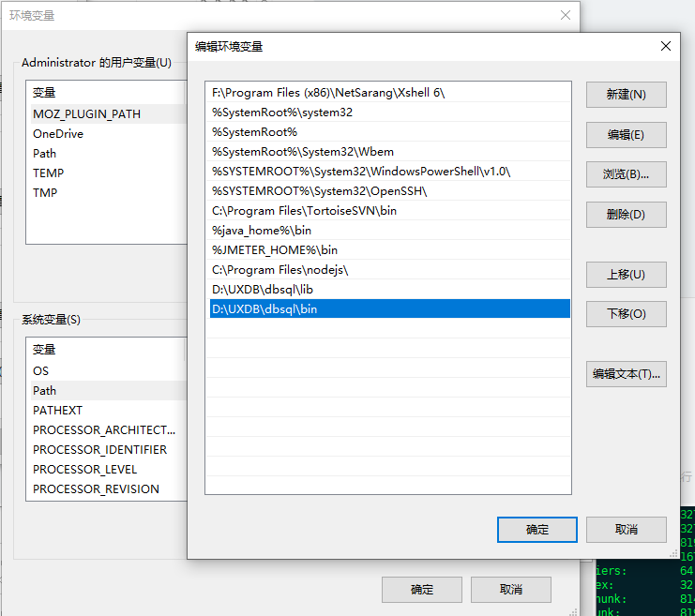This screenshot has height=616, width=695.
Task: Open the 浏览(B)... folder browser
Action: (626, 174)
